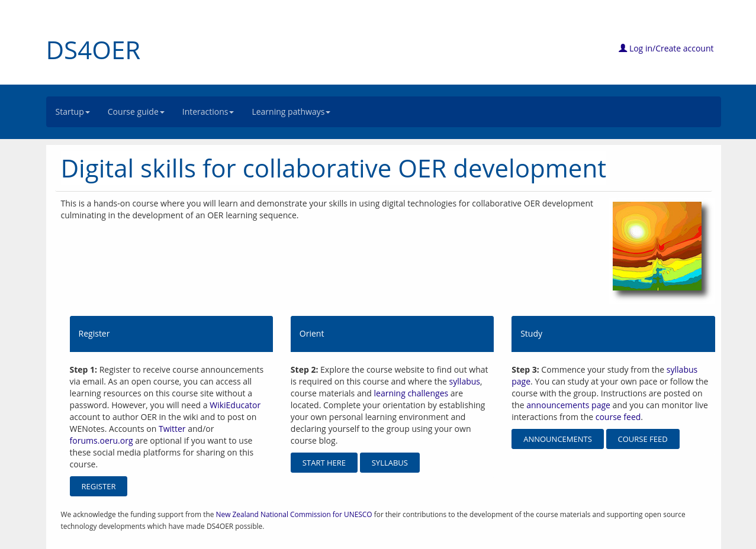
Task: Click the REGISTER button
Action: pos(98,486)
